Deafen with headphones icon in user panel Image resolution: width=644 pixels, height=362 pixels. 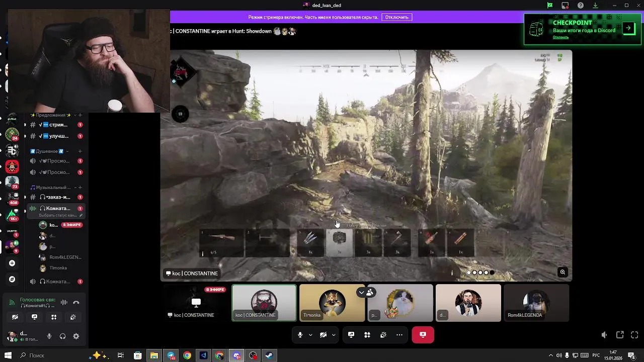coord(63,336)
